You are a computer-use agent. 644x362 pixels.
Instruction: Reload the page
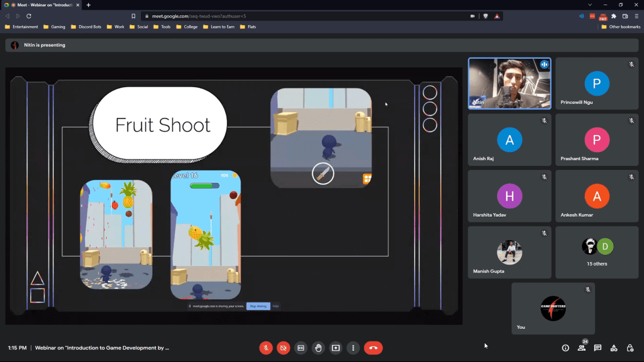29,16
